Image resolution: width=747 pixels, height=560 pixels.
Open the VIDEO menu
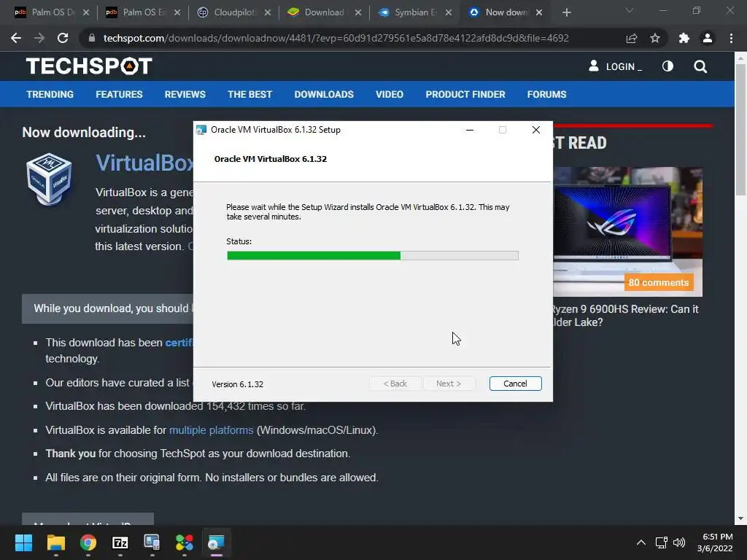tap(390, 94)
